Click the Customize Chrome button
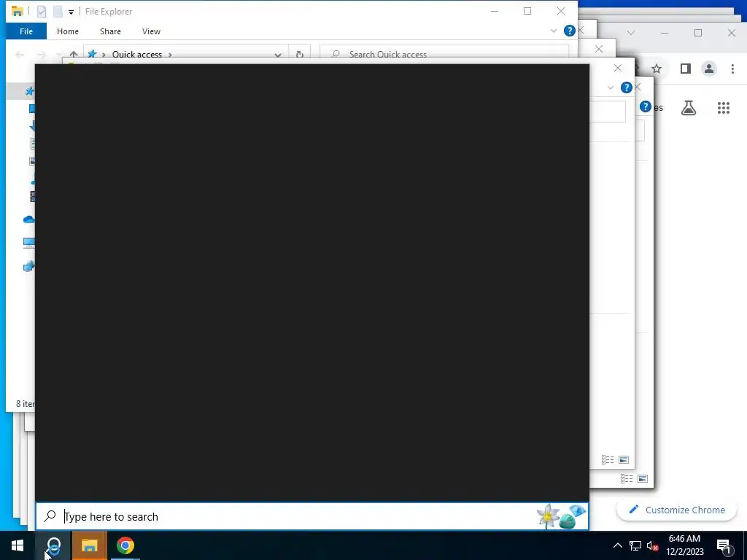 (x=676, y=510)
